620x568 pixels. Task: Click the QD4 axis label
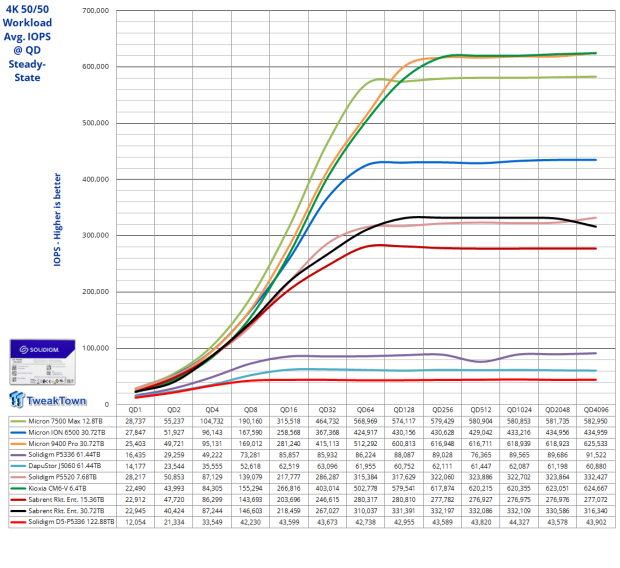212,410
